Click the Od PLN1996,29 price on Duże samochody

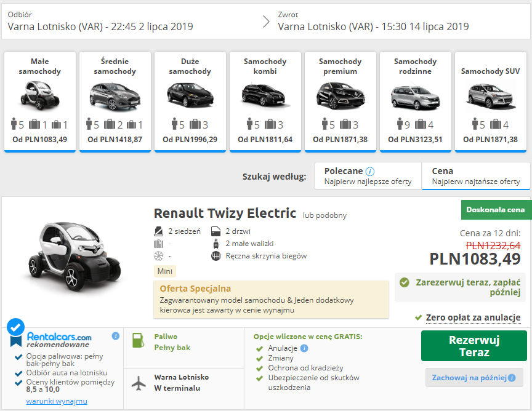point(190,140)
